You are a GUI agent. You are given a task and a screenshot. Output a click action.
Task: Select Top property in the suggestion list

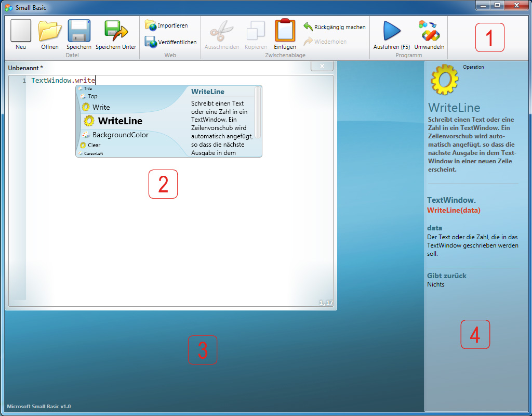[x=92, y=96]
